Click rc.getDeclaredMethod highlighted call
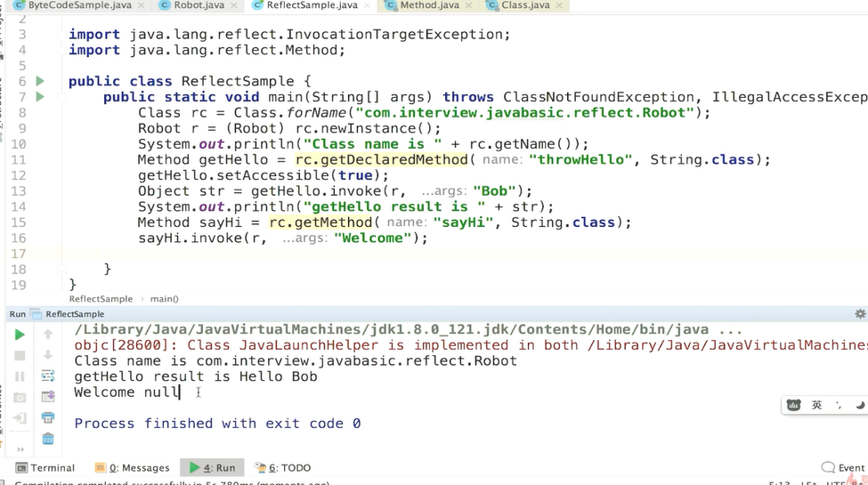868x485 pixels. (381, 160)
